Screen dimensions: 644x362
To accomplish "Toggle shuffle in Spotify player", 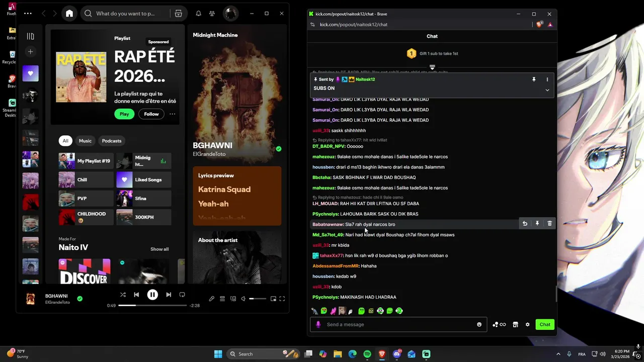I will click(123, 295).
